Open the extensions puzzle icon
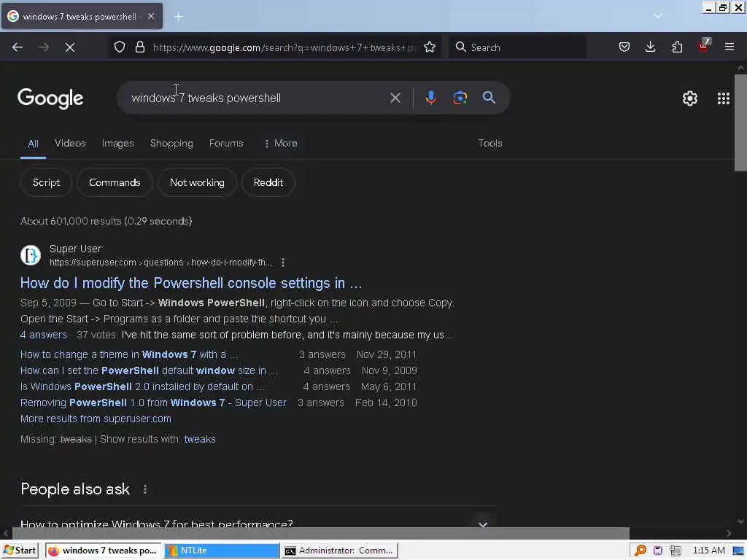Image resolution: width=747 pixels, height=560 pixels. point(677,47)
